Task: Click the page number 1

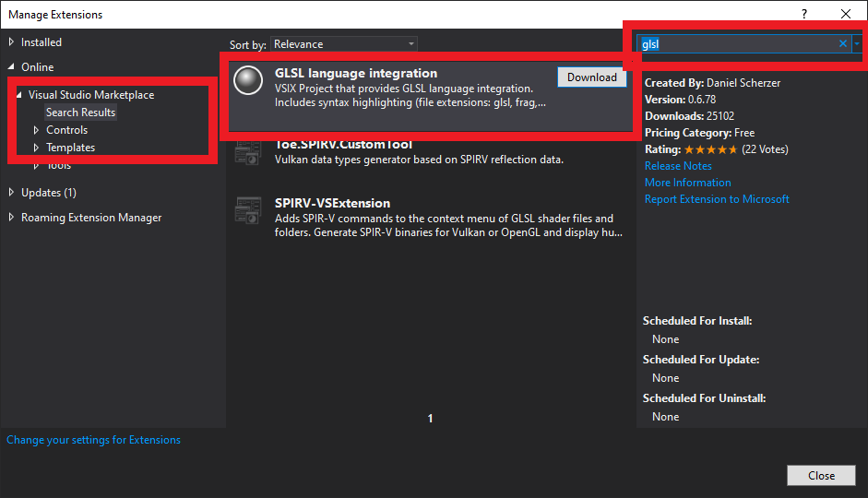Action: (x=430, y=419)
